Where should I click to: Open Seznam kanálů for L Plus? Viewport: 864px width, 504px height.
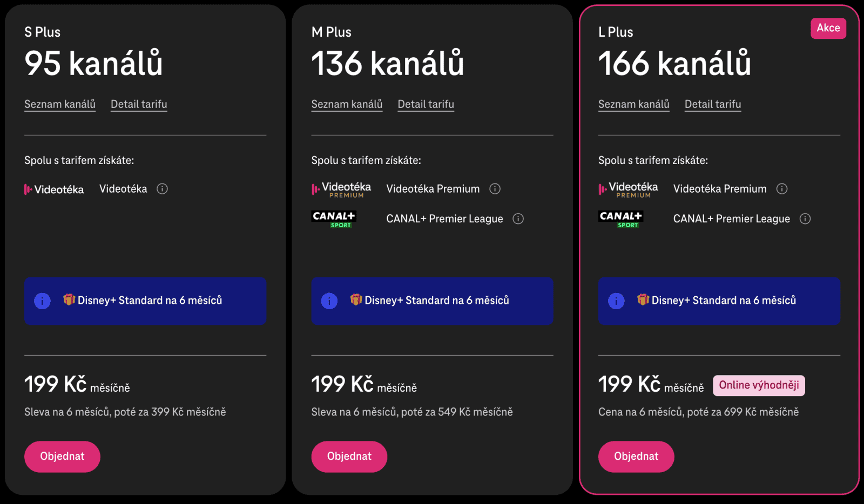pos(633,104)
